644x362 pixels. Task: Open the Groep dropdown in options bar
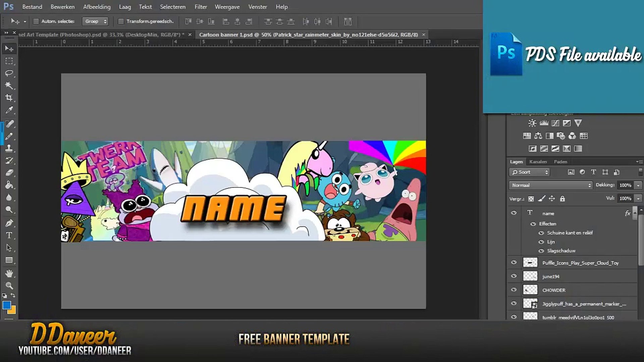tap(96, 21)
